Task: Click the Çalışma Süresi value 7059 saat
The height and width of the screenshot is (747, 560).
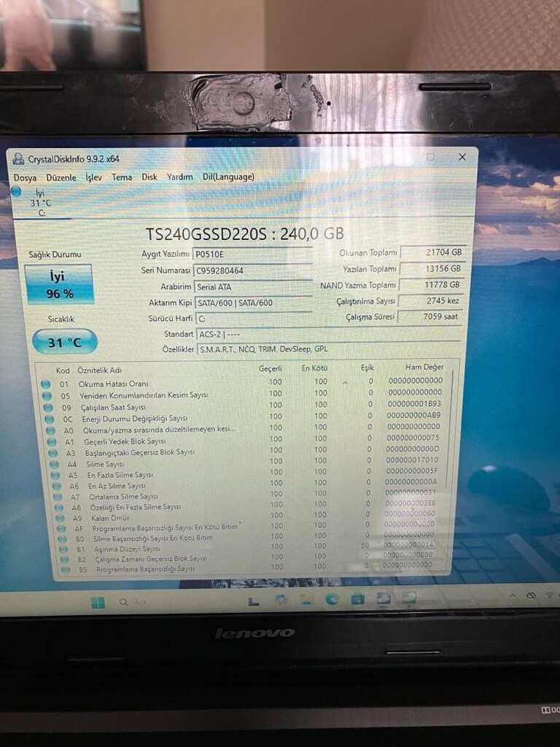Action: (429, 317)
